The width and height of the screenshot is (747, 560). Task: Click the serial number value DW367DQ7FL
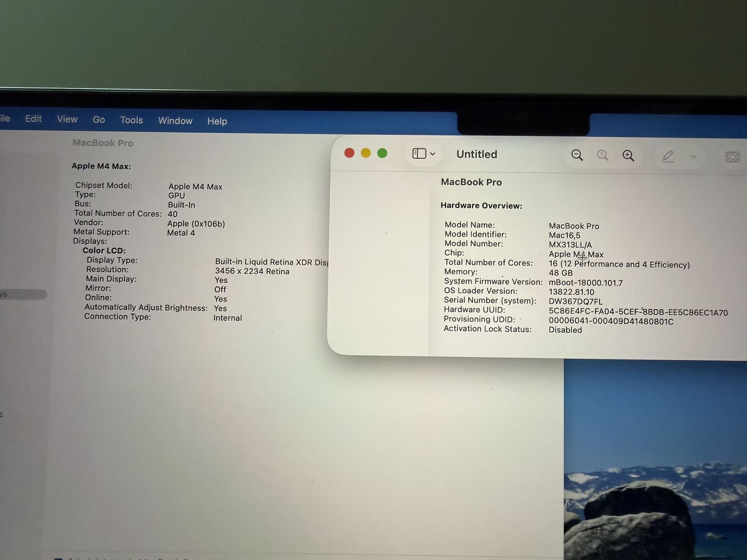coord(576,302)
